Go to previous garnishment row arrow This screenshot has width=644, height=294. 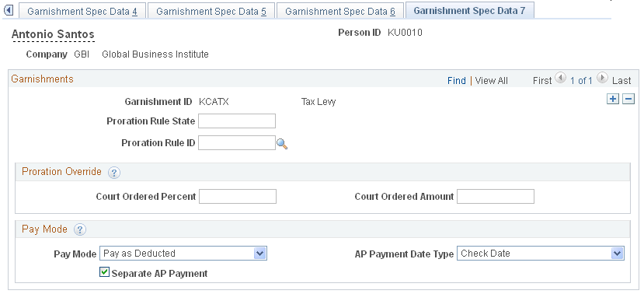[x=560, y=77]
